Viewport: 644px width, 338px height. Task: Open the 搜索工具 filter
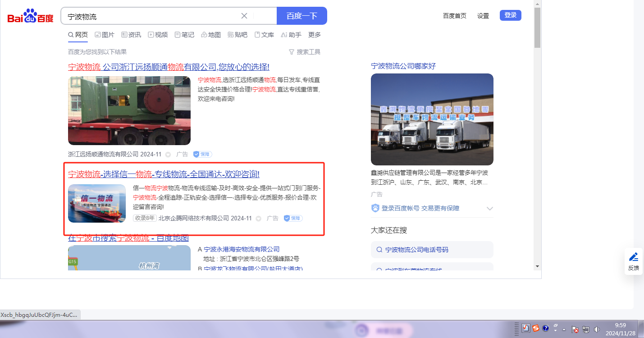[x=305, y=52]
